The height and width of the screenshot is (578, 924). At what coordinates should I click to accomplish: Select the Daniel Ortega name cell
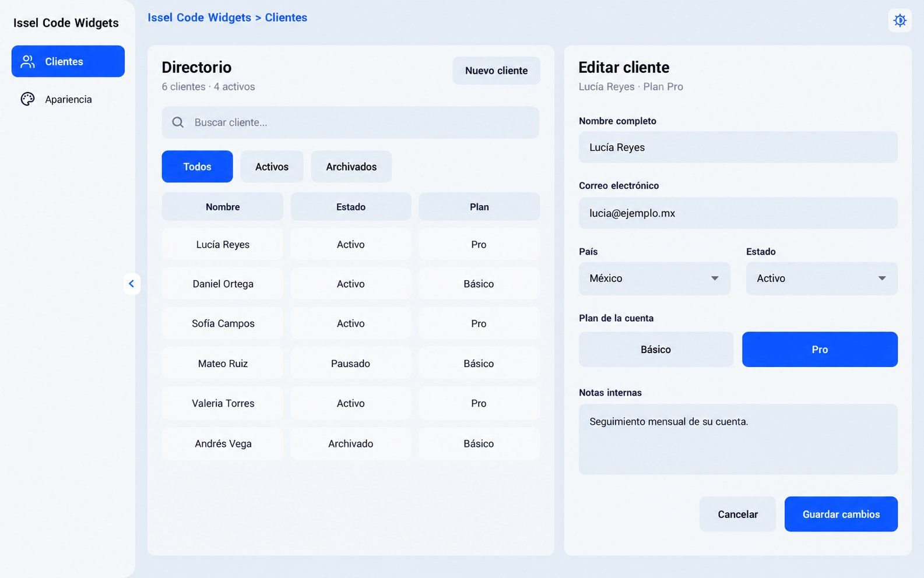(223, 284)
